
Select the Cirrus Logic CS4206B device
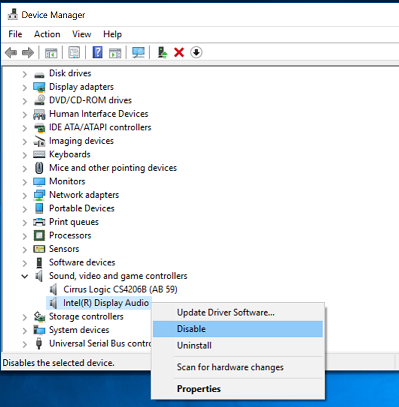tap(120, 289)
